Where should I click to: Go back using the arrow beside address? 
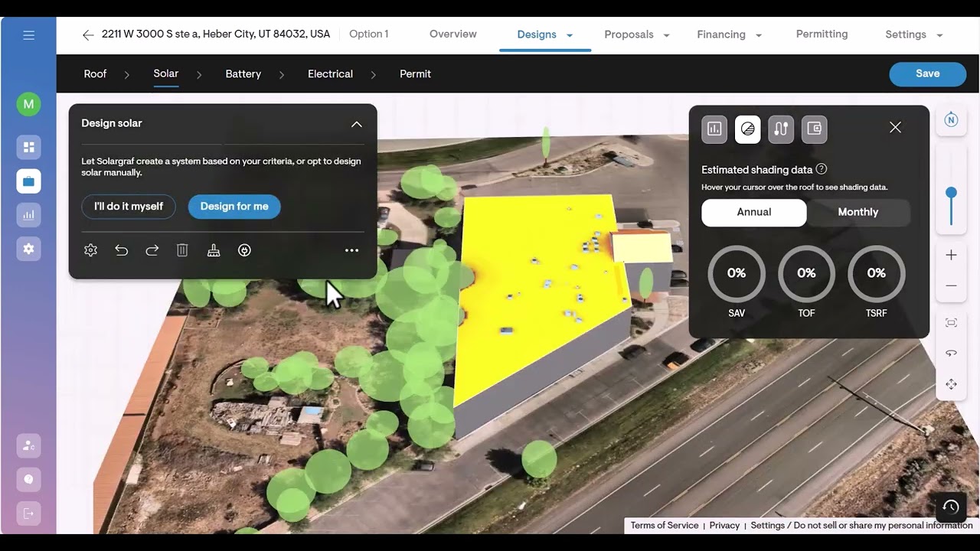pos(88,35)
